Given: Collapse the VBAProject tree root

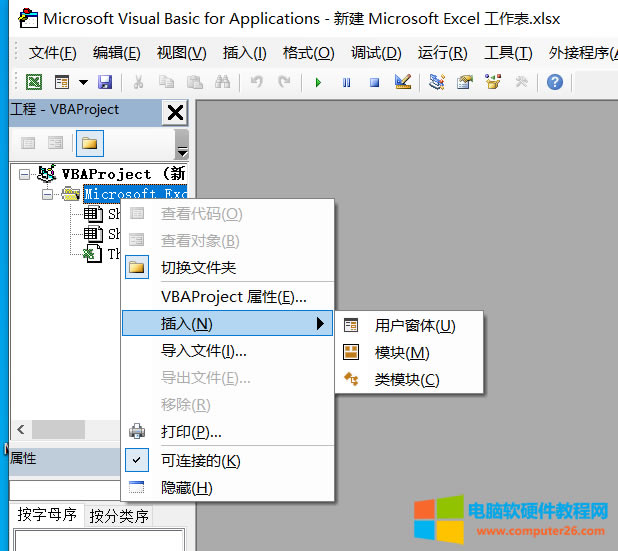Looking at the screenshot, I should [x=24, y=174].
